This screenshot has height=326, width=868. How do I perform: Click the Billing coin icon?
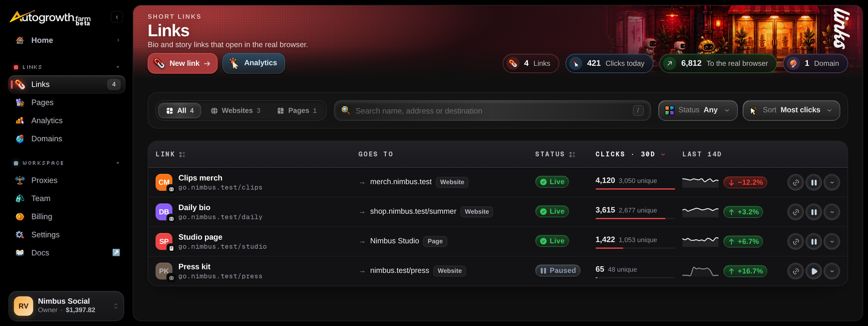[20, 216]
